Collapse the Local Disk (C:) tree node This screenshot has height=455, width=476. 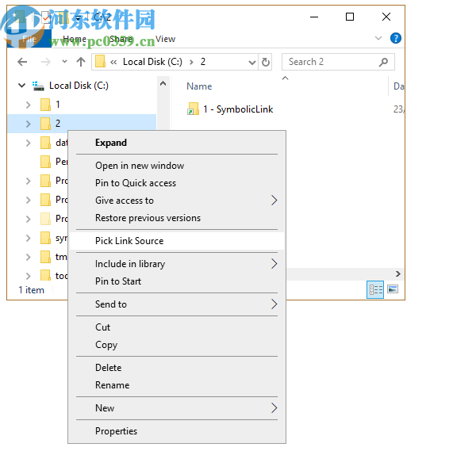click(x=22, y=86)
